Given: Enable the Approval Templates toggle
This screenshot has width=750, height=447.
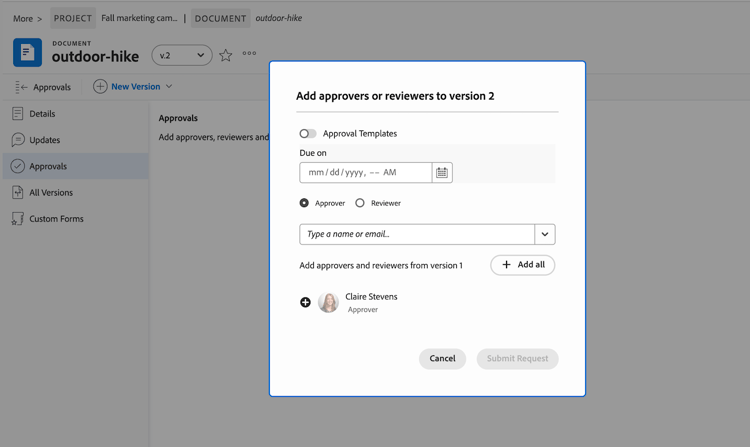Looking at the screenshot, I should [308, 133].
